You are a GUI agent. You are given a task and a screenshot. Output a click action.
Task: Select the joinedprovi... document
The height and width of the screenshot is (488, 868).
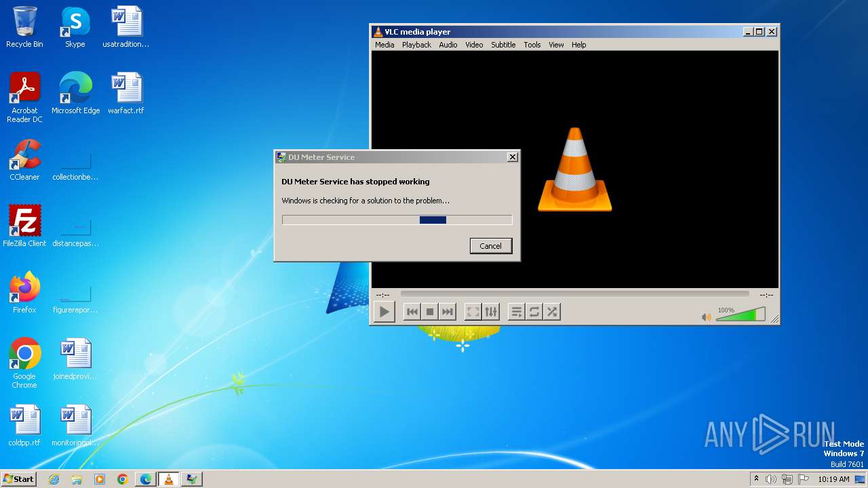(75, 359)
